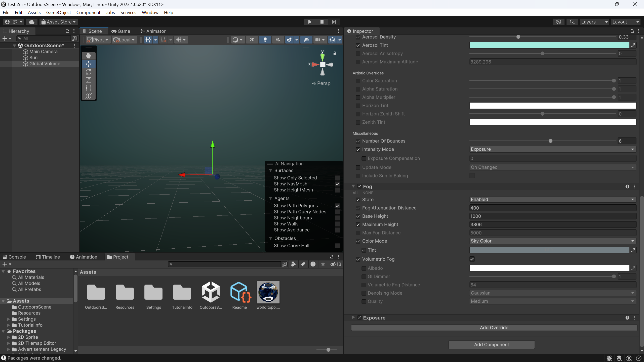This screenshot has height=362, width=644.
Task: Switch to the Game tab
Action: click(x=121, y=31)
